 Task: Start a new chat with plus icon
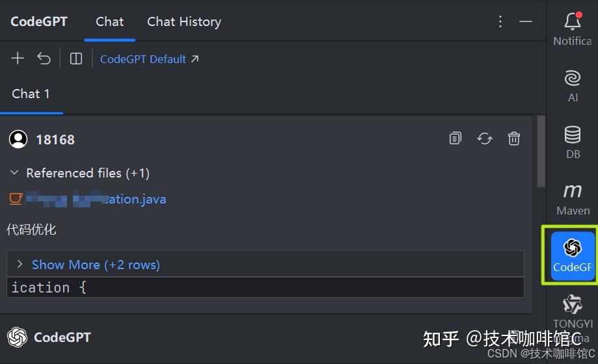18,58
